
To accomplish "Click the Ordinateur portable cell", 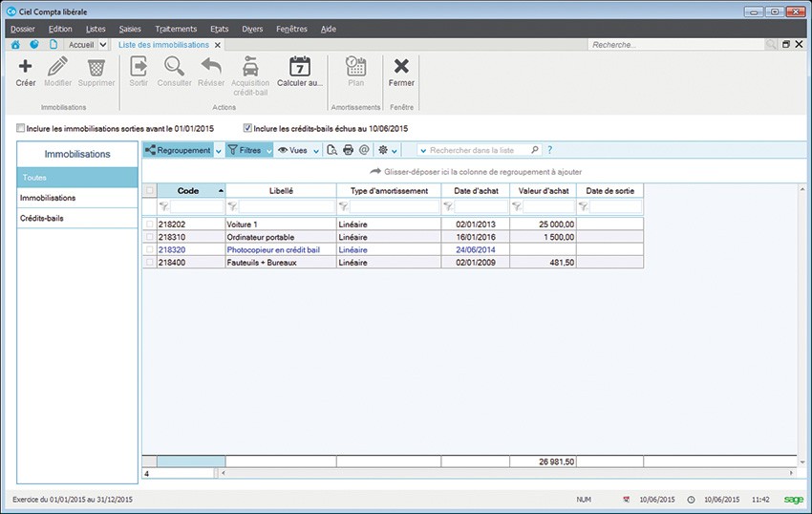I will (281, 237).
